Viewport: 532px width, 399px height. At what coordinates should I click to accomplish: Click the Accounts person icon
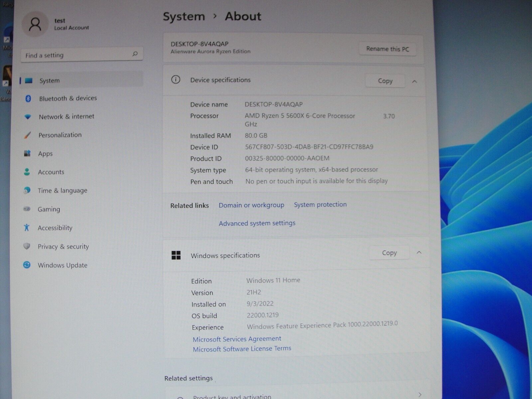point(27,172)
